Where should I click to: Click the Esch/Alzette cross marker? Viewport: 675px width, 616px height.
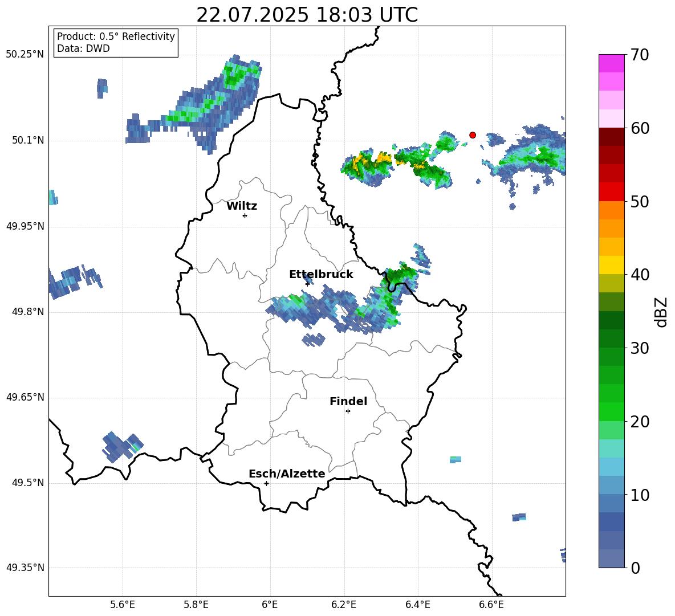[x=266, y=483]
